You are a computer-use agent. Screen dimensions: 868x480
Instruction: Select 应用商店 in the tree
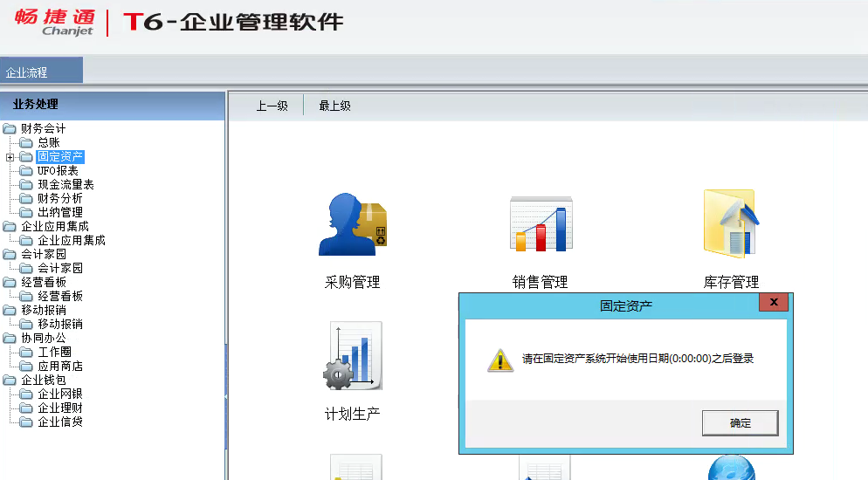pos(59,366)
